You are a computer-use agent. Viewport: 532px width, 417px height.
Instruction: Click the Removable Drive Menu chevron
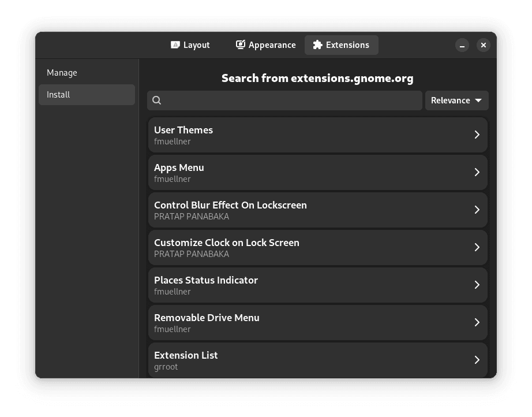(x=477, y=322)
